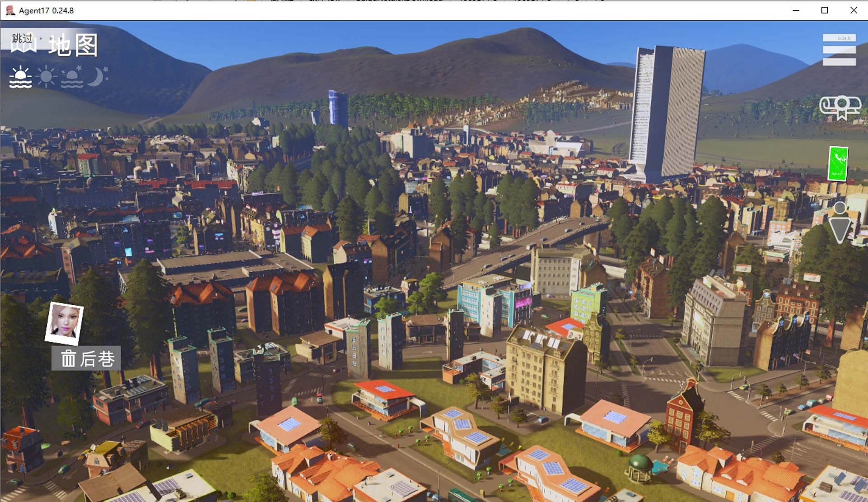Screen dimensions: 868x502
Task: Go to the 后巷 location label
Action: 97,359
